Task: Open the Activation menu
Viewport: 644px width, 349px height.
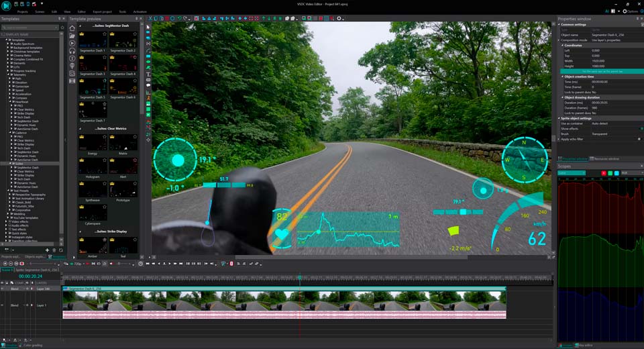Action: point(140,12)
